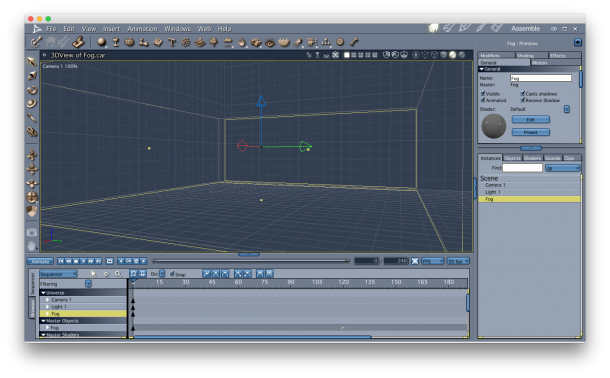The height and width of the screenshot is (378, 610).
Task: Collapse the Universe group in the sequencer
Action: pyautogui.click(x=44, y=293)
